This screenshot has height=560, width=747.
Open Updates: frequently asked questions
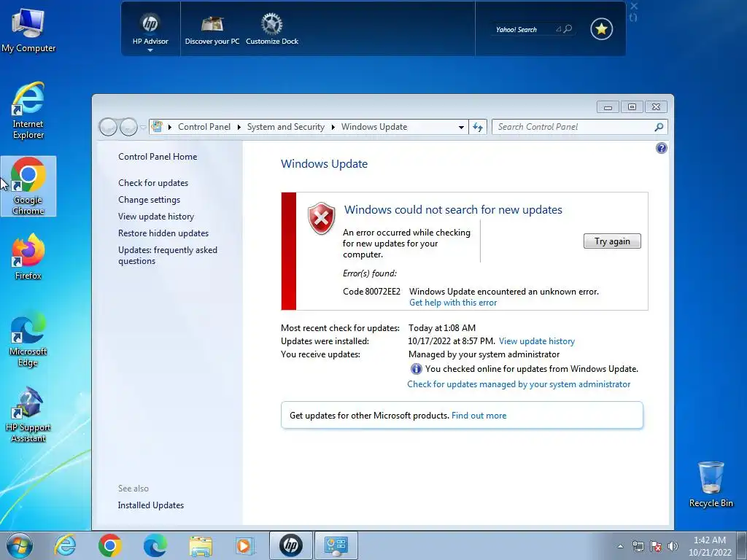pos(168,255)
